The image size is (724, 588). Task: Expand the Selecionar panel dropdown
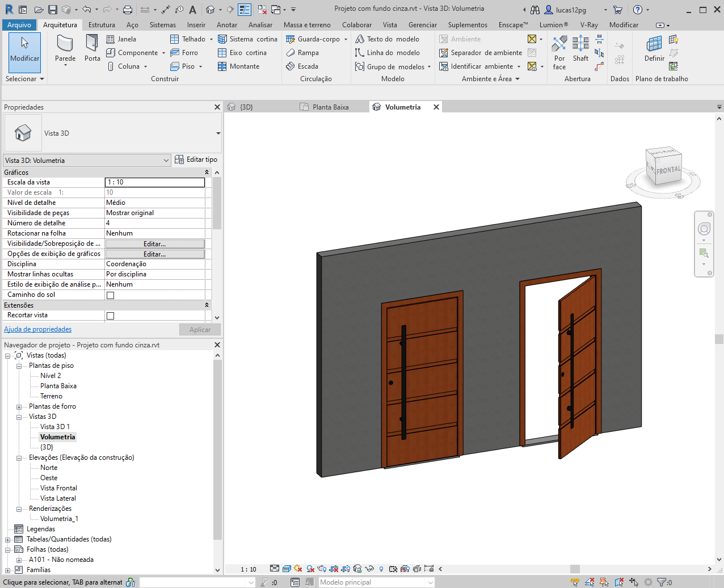(24, 79)
